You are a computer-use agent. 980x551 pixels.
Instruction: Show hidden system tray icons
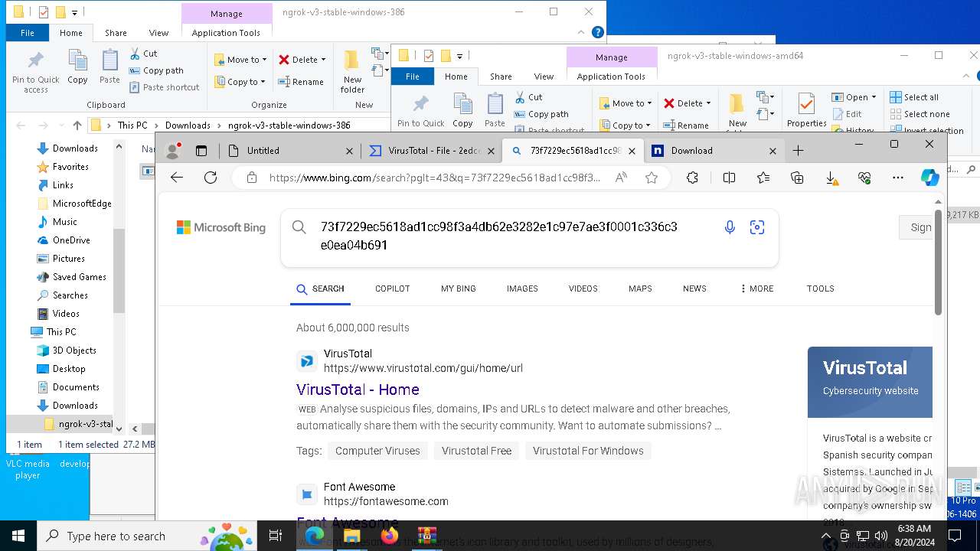tap(826, 536)
